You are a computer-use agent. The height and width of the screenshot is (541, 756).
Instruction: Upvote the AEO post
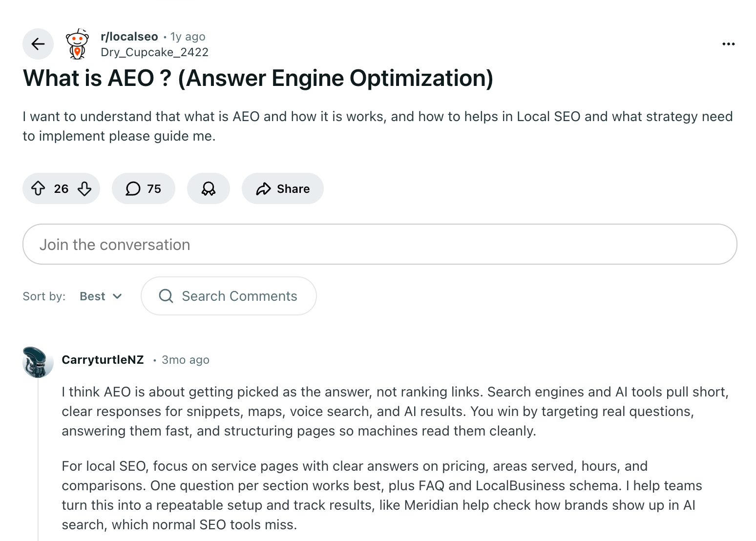tap(38, 188)
